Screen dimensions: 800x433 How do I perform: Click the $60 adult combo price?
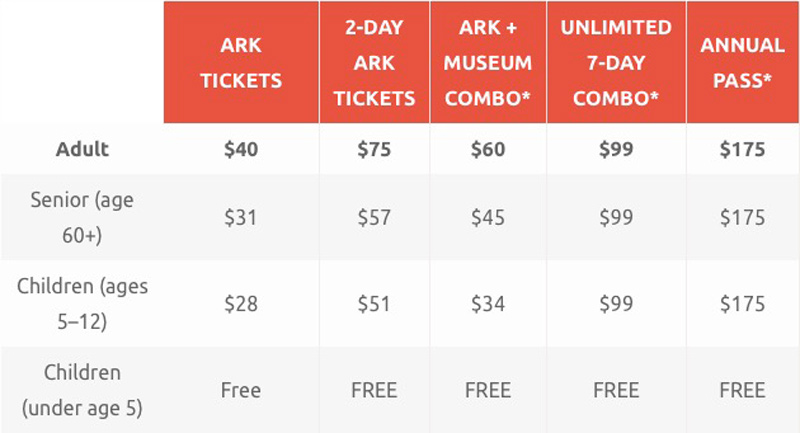pos(488,149)
